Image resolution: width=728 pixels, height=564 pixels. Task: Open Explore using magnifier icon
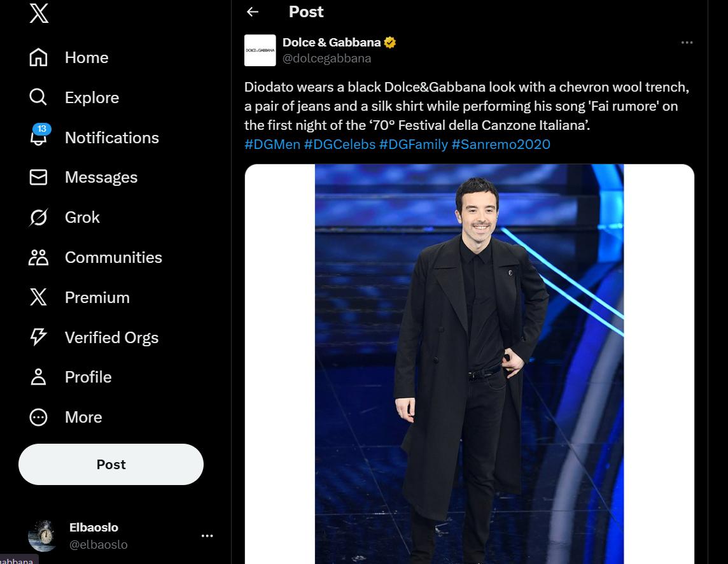click(39, 97)
